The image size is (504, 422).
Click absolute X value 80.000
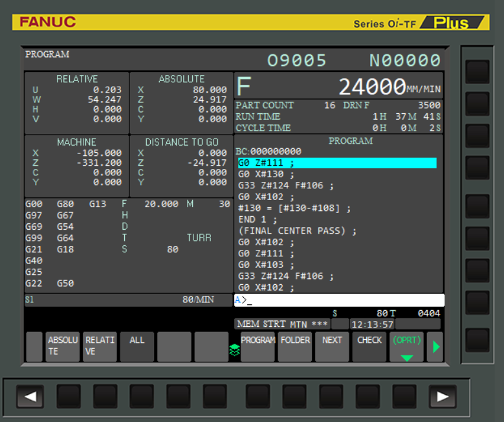click(210, 90)
